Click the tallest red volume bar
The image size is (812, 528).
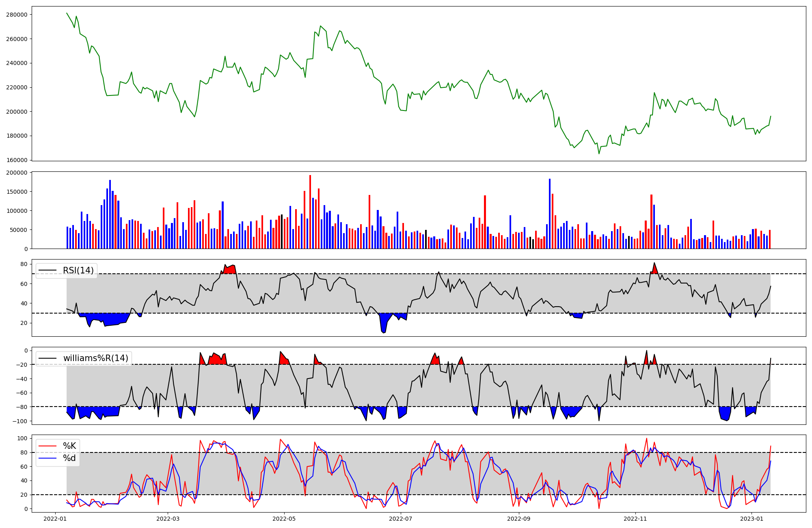click(x=310, y=211)
